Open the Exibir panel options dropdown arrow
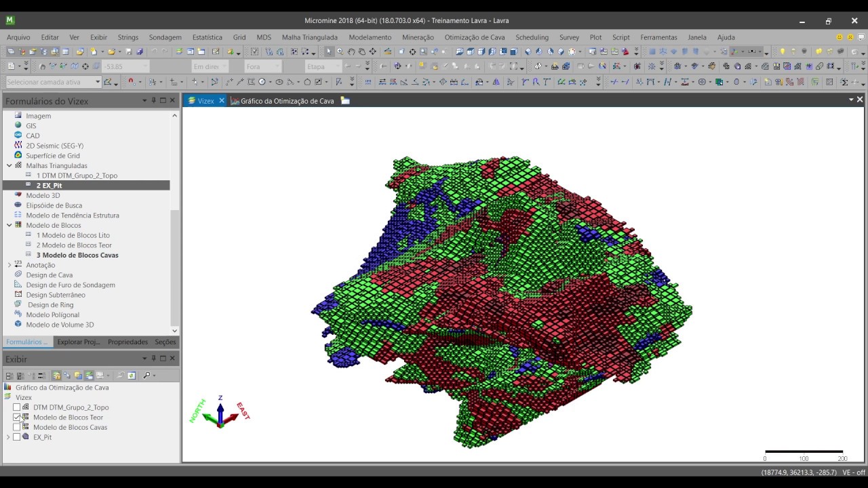 (144, 359)
